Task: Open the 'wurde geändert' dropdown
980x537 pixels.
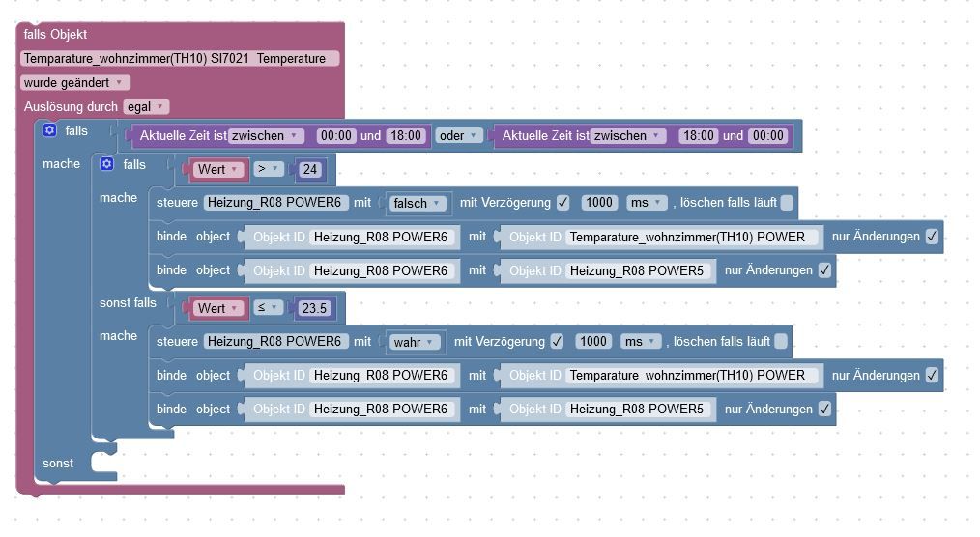Action: [x=75, y=82]
